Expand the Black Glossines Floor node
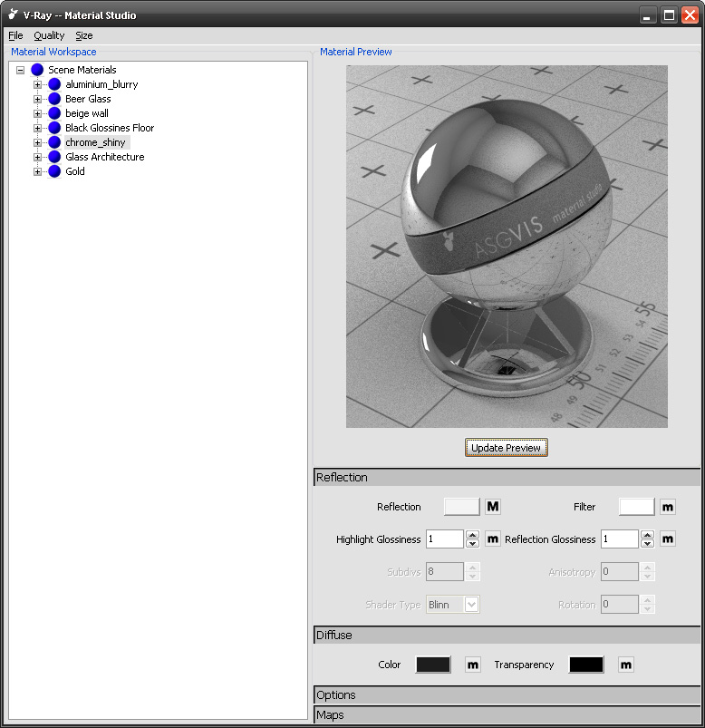This screenshot has width=705, height=728. (37, 128)
